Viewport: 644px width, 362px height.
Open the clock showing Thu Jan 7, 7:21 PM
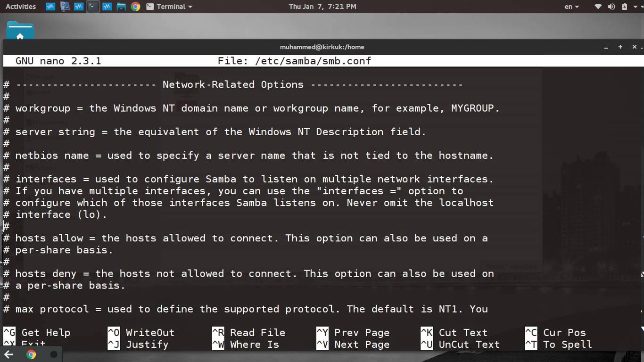(322, 7)
